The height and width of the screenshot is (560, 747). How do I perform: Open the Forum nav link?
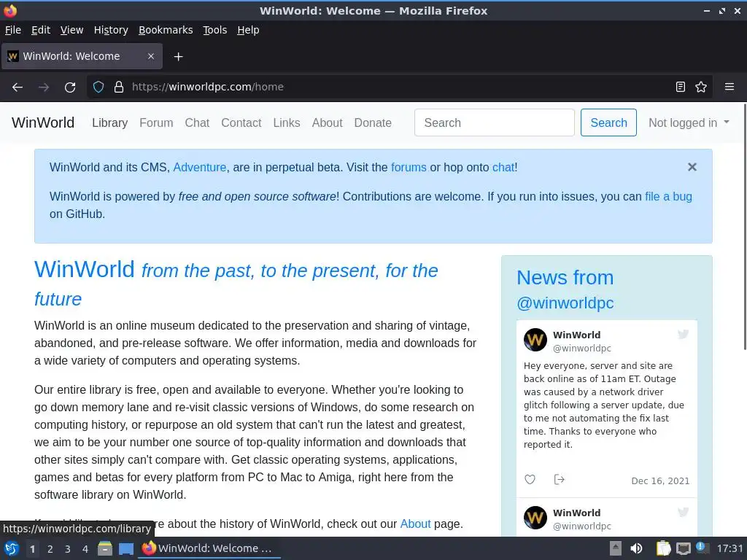click(156, 122)
